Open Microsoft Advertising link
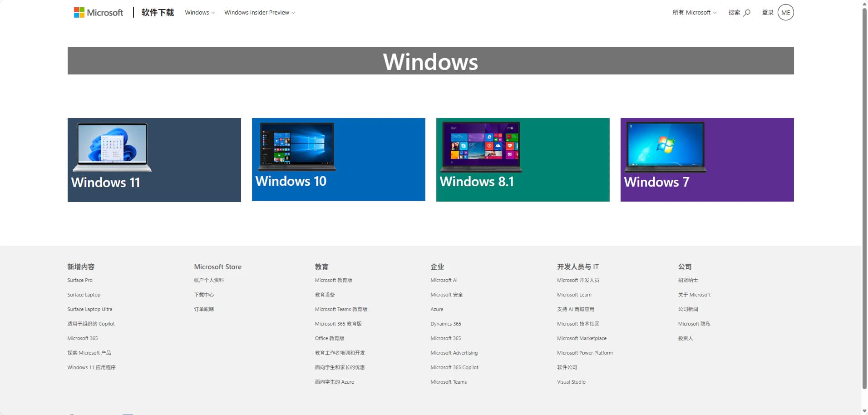 tap(454, 353)
